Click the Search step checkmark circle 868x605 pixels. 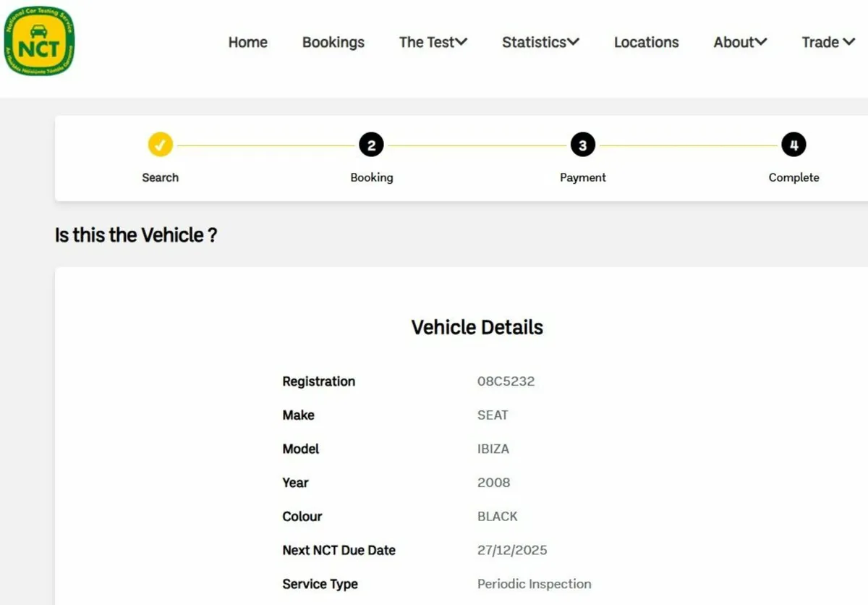click(160, 145)
